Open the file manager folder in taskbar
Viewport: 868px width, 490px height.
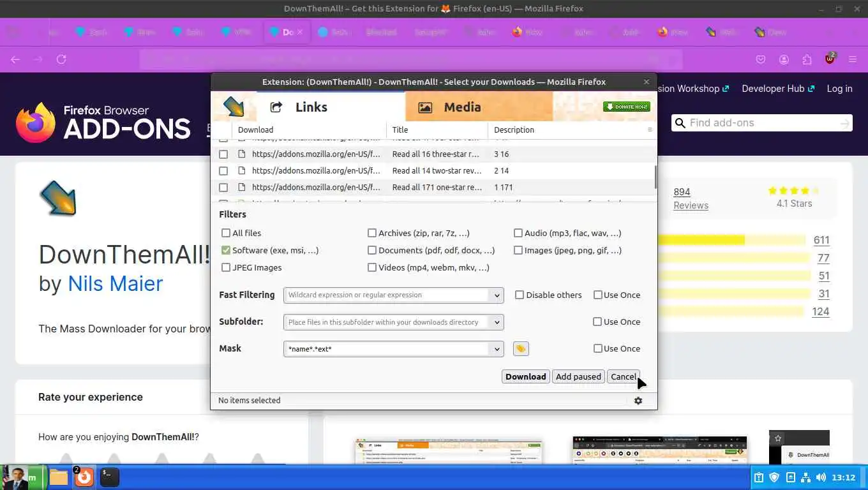(59, 477)
